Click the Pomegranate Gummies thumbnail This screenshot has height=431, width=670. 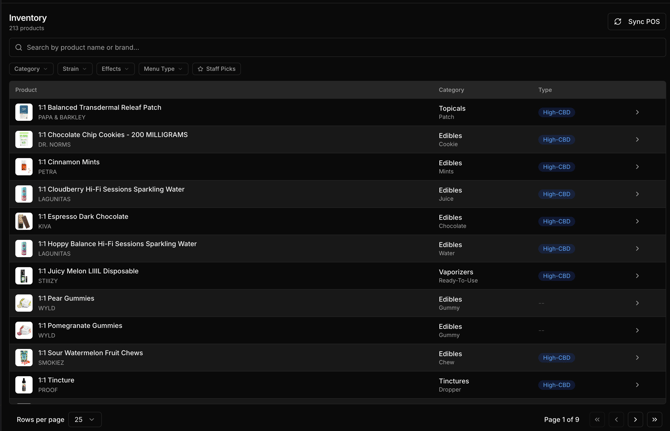click(24, 330)
